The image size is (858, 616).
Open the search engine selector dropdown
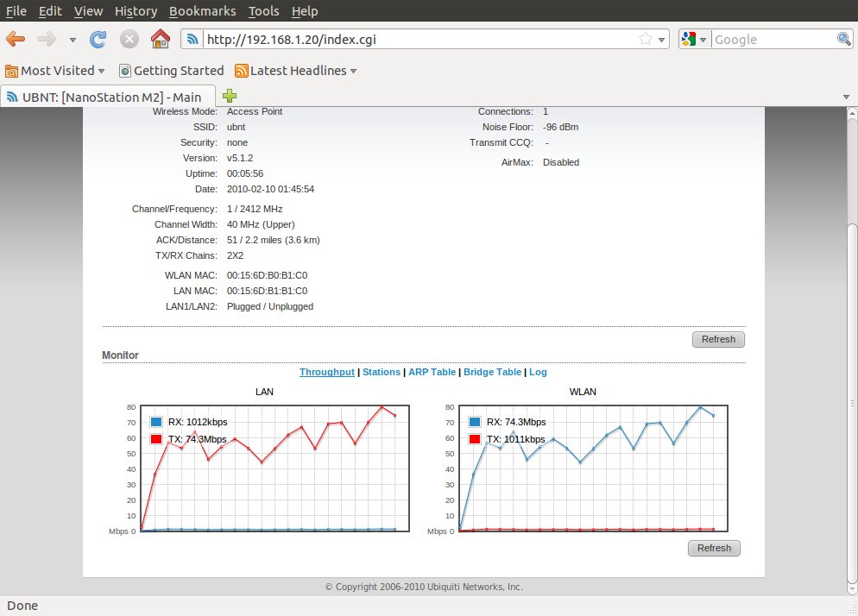point(693,39)
